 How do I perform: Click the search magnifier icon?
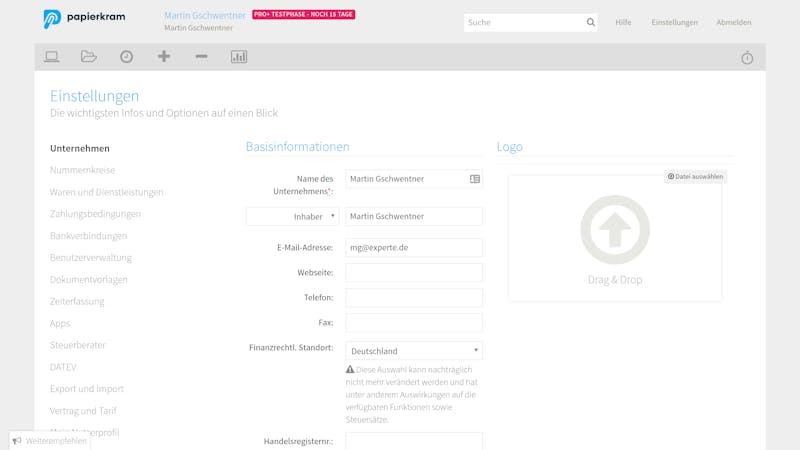[590, 22]
